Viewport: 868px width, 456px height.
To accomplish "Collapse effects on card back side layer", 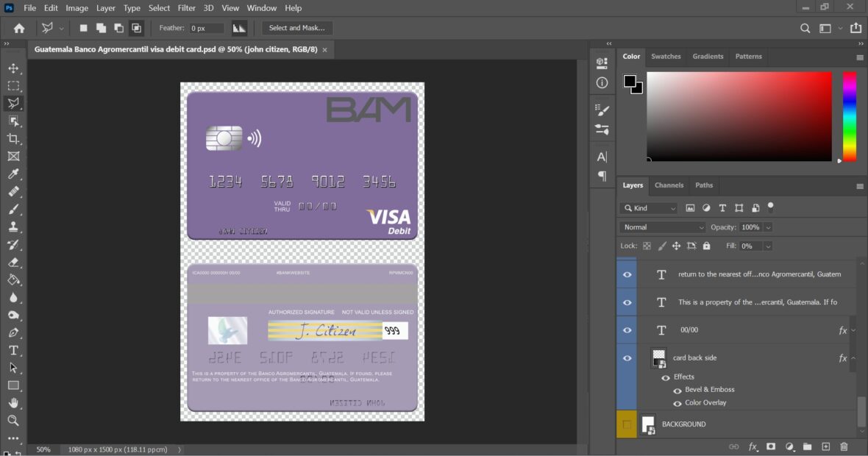I will 853,358.
